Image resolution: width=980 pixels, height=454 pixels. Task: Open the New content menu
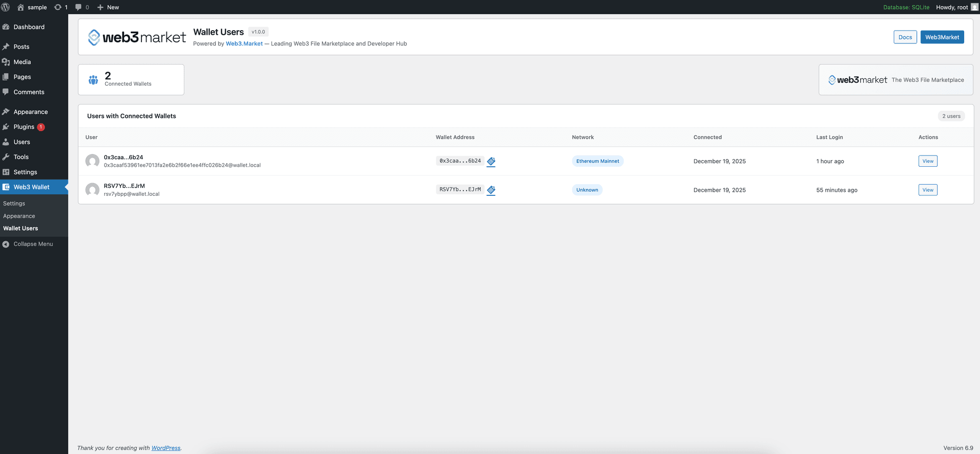pos(108,7)
